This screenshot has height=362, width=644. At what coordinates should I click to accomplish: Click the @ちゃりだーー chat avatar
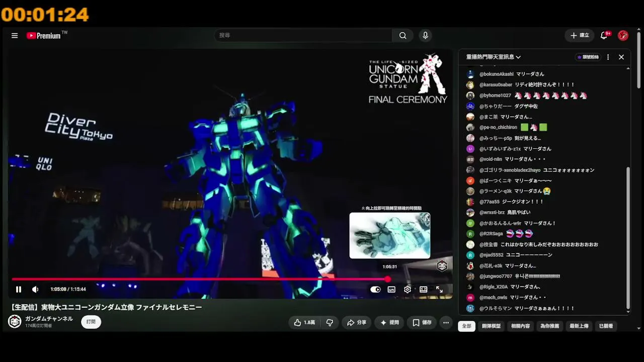(470, 106)
